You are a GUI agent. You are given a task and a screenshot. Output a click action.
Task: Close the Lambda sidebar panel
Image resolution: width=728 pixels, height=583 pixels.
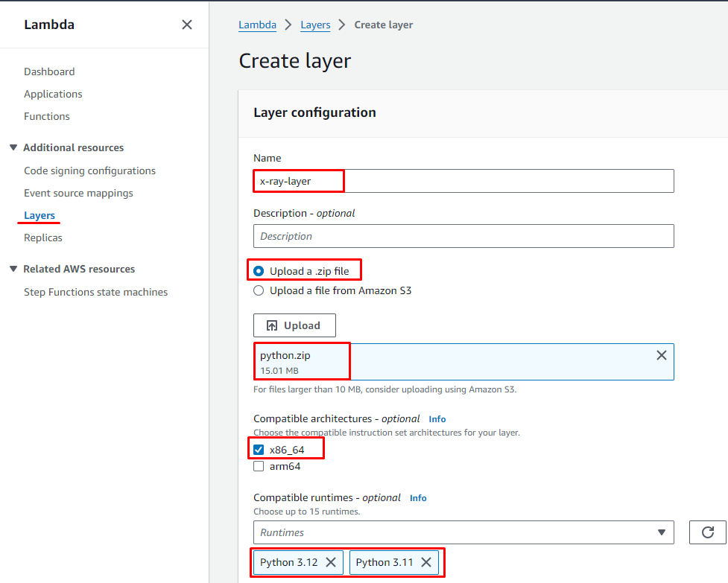[187, 25]
